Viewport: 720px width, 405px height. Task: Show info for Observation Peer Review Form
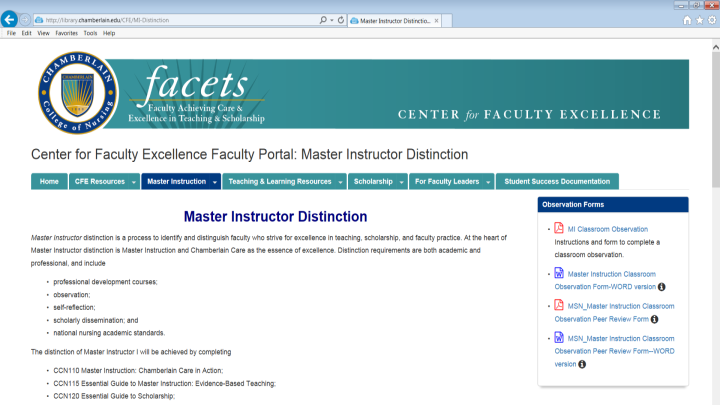coord(654,319)
